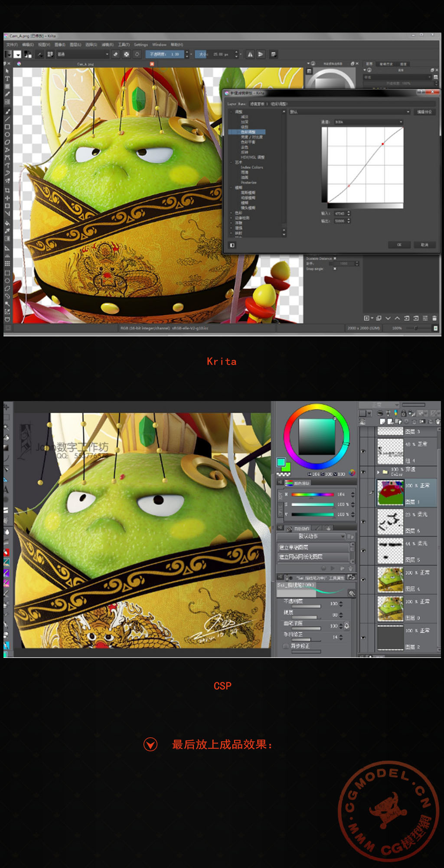Open the 文件(F) menu in Krita
The width and height of the screenshot is (444, 868).
pyautogui.click(x=12, y=45)
